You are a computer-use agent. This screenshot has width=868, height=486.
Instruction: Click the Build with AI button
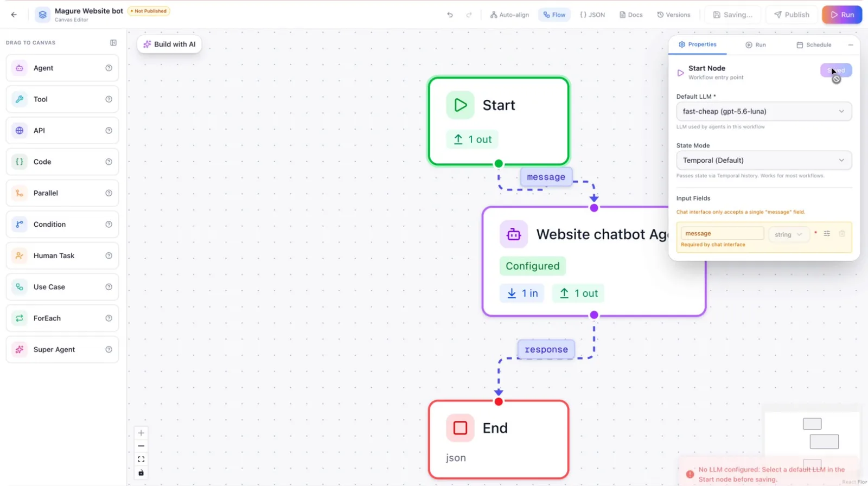pos(169,44)
